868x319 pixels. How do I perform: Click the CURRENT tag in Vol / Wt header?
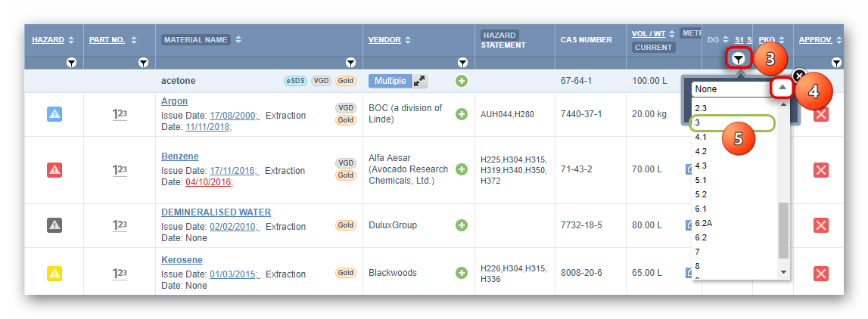(653, 48)
